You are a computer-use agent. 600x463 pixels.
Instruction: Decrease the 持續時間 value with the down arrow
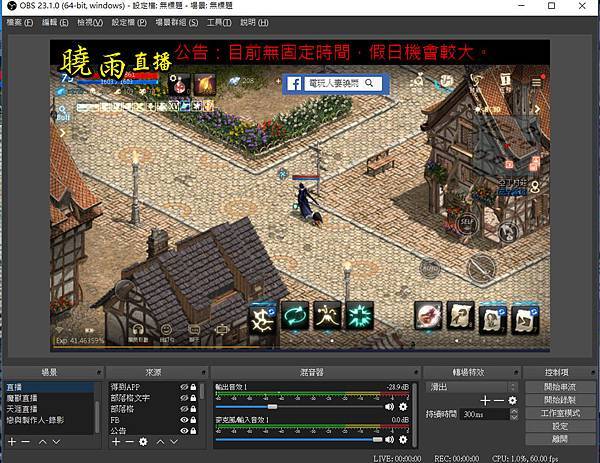514,417
